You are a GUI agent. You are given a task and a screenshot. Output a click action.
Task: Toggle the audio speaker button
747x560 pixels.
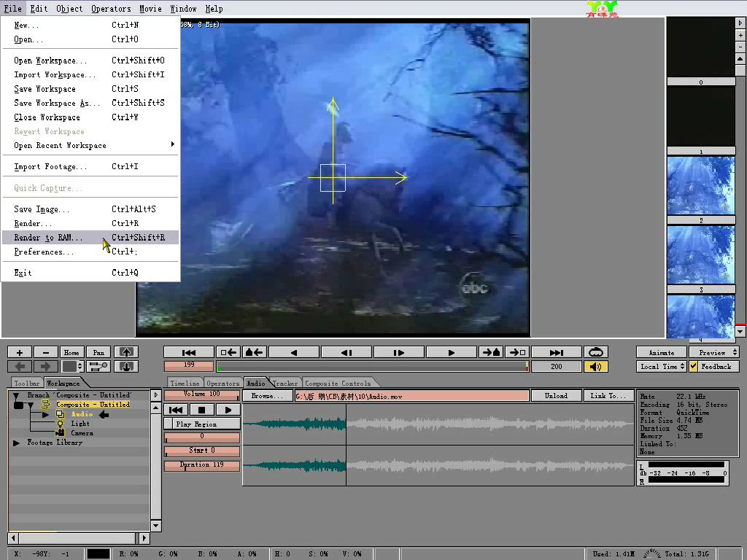(x=596, y=366)
